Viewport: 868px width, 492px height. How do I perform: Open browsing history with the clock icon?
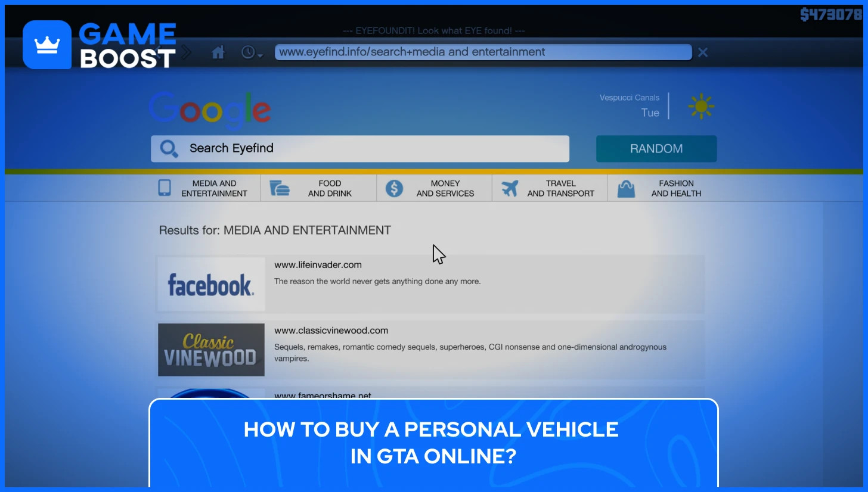pyautogui.click(x=247, y=52)
